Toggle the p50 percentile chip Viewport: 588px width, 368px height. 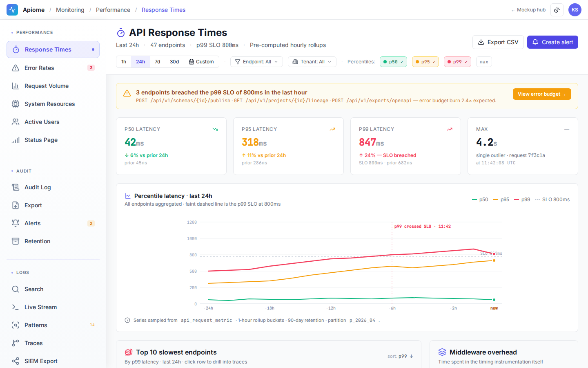coord(393,62)
